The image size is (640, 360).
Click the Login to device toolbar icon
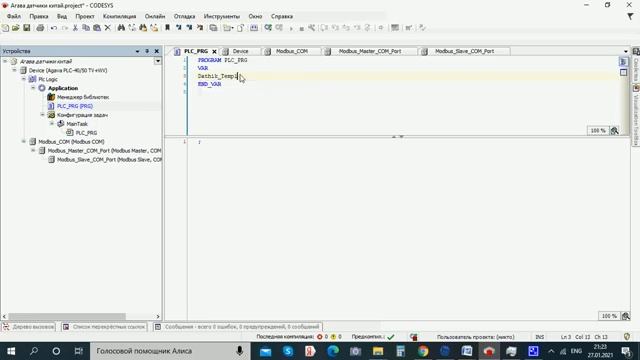(268, 28)
